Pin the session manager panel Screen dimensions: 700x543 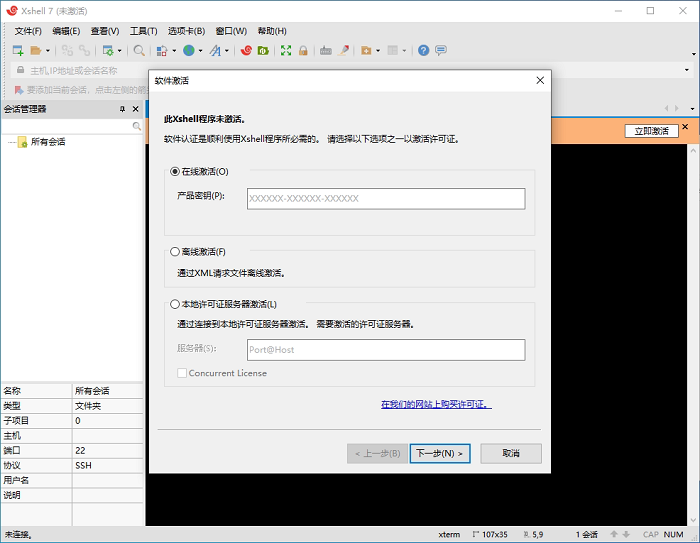(122, 109)
